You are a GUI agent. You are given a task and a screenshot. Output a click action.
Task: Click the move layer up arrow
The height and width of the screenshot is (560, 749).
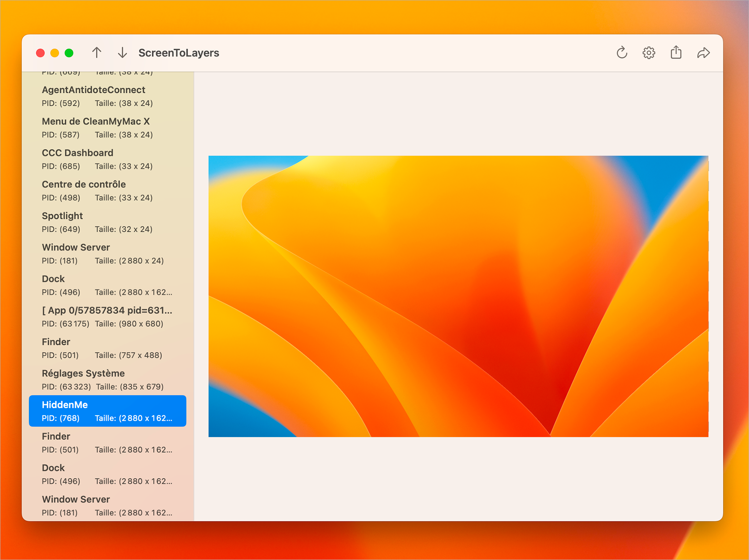[97, 53]
